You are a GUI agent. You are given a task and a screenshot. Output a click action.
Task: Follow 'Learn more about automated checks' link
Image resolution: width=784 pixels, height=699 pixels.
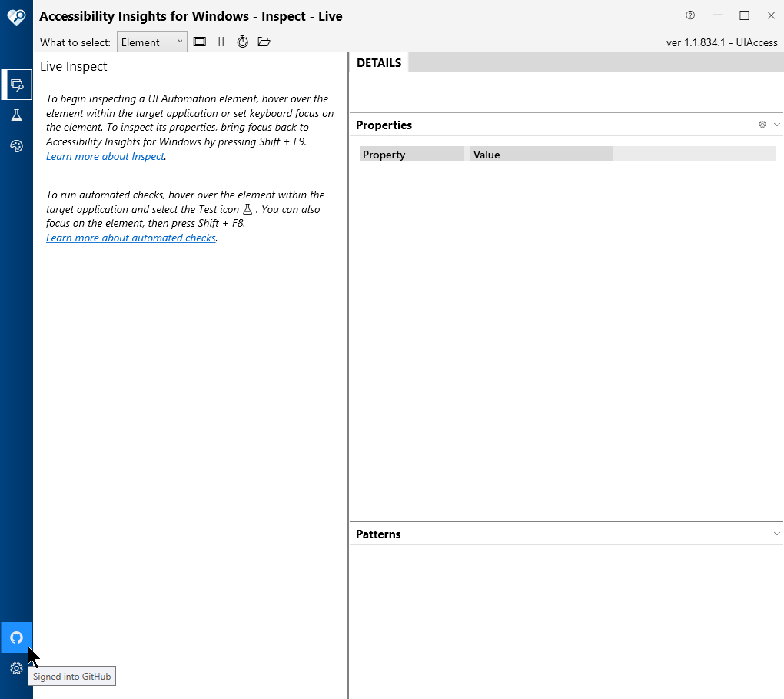click(131, 238)
